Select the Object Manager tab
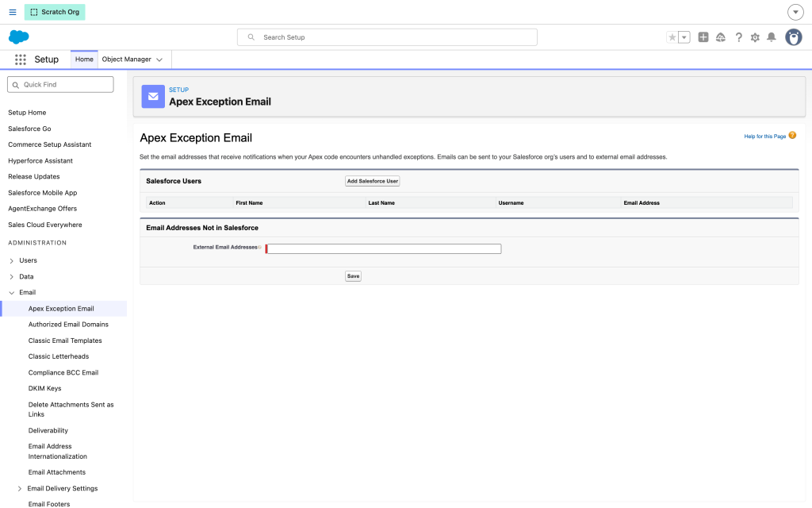Viewport: 812px width, 508px height. (x=126, y=59)
